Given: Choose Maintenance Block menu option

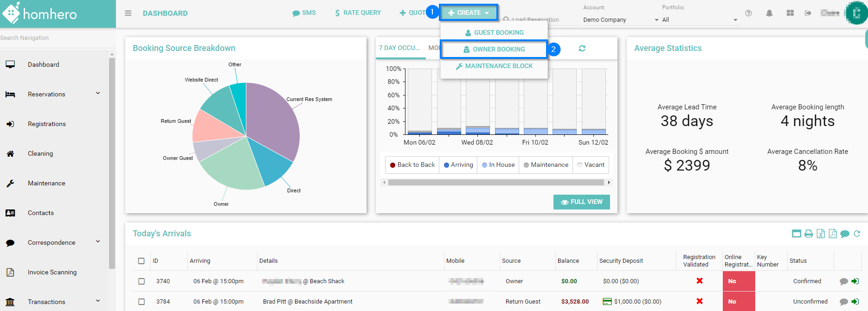Looking at the screenshot, I should tap(494, 66).
